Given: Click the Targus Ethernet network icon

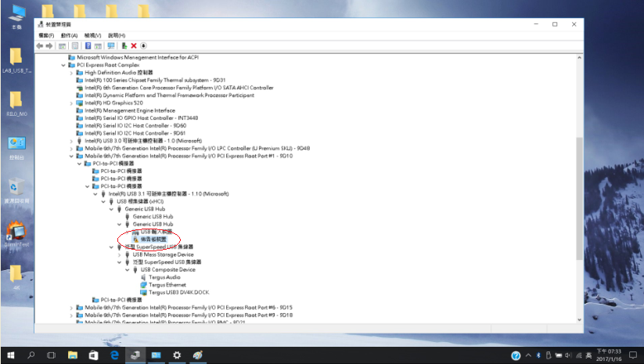Looking at the screenshot, I should [143, 285].
